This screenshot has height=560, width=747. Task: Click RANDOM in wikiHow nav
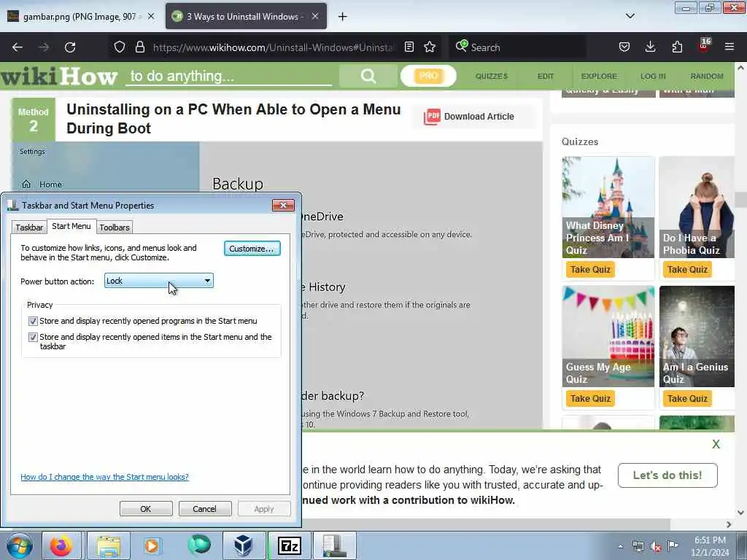pos(707,76)
